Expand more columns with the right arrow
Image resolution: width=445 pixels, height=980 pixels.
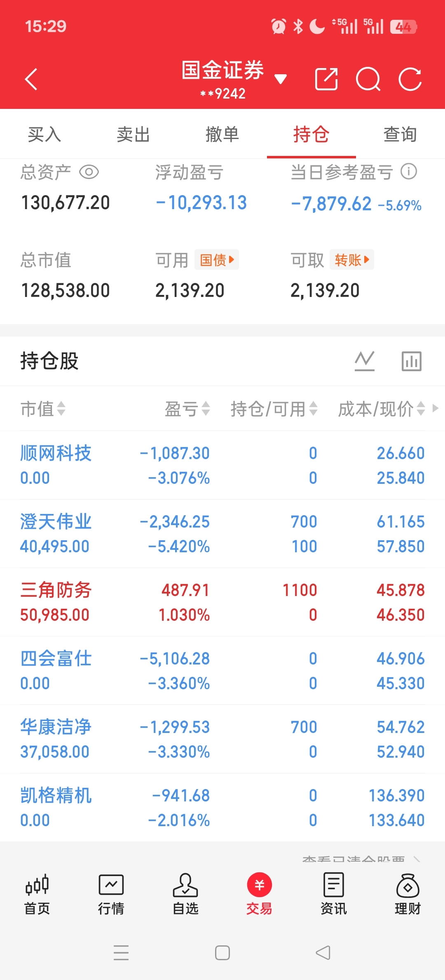pos(436,408)
